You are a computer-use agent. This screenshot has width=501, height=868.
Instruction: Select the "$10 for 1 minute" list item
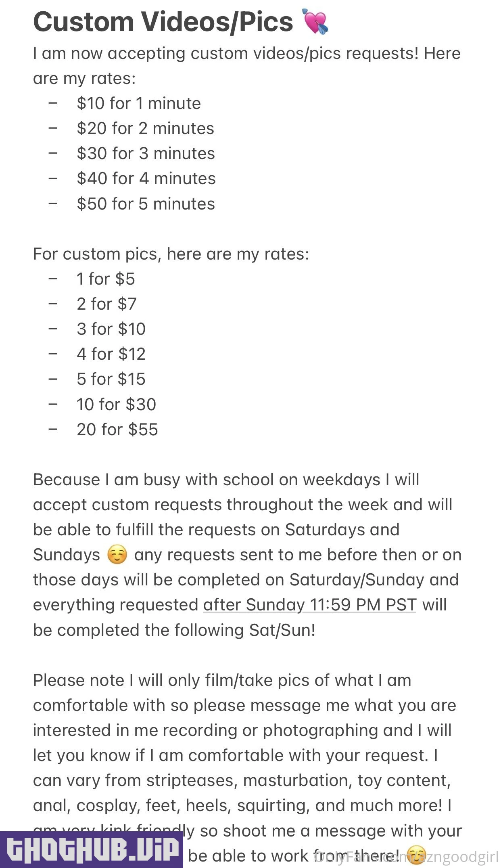139,103
